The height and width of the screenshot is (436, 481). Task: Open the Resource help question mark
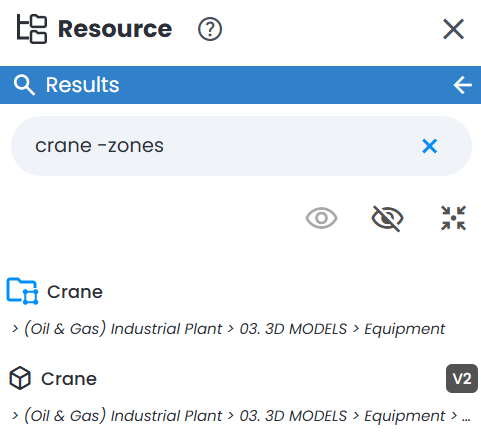pyautogui.click(x=210, y=29)
